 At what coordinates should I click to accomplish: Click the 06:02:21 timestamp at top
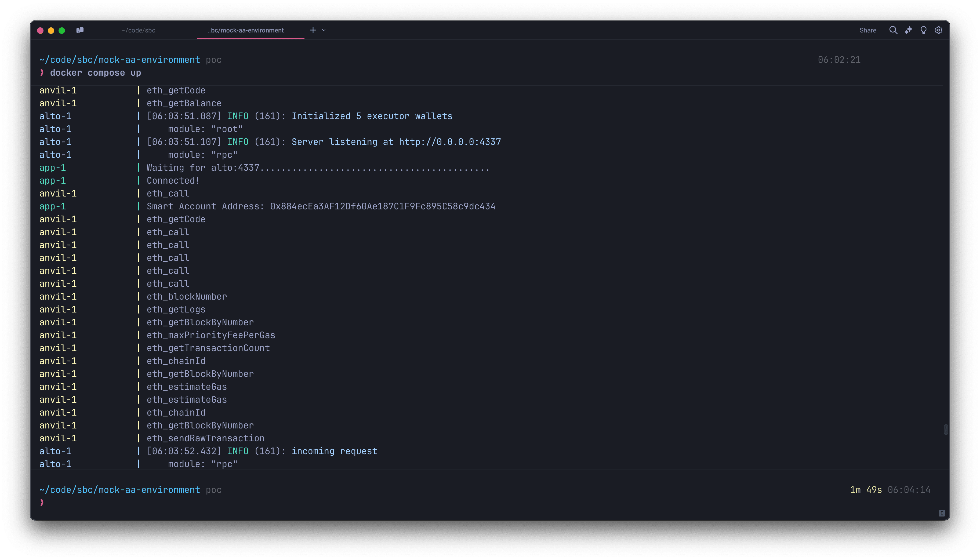[839, 60]
